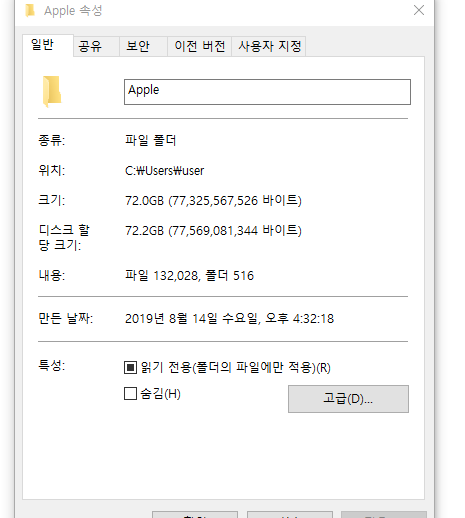Click the size value 72.0GB (77,325,567,526 바이트)
The height and width of the screenshot is (518, 465).
tap(213, 201)
